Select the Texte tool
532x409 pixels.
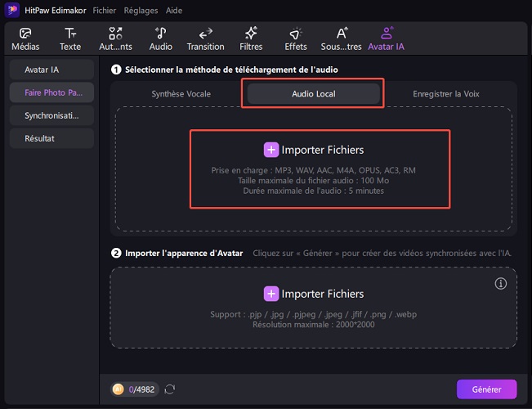coord(71,38)
